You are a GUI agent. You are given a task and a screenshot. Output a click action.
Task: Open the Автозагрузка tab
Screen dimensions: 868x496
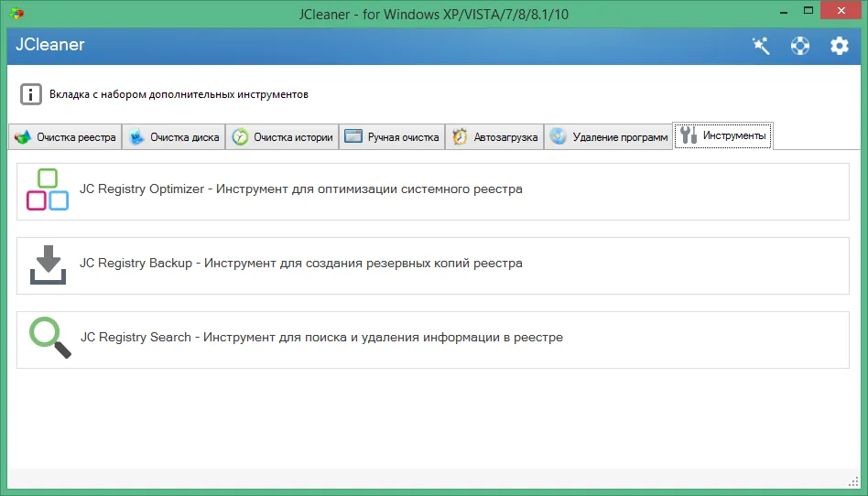[495, 136]
